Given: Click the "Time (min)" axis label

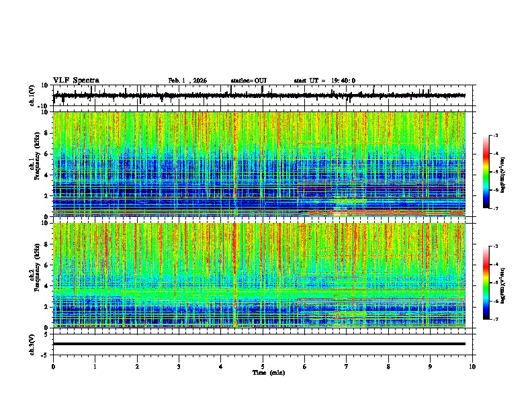Looking at the screenshot, I should 269,373.
